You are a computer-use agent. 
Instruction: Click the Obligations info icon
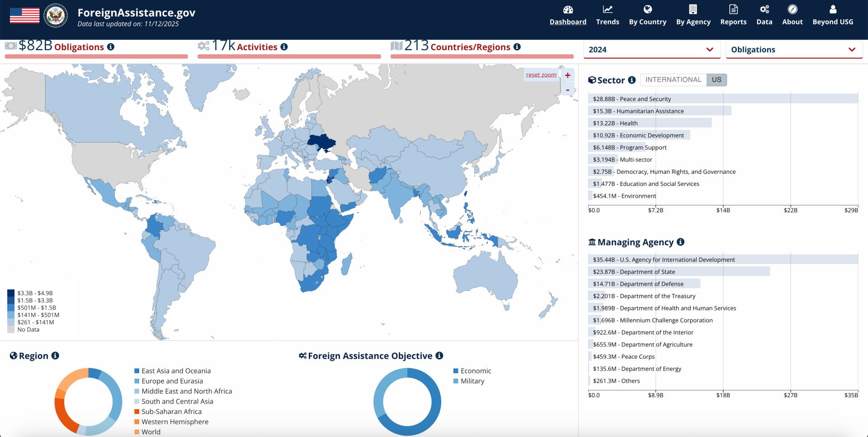111,47
